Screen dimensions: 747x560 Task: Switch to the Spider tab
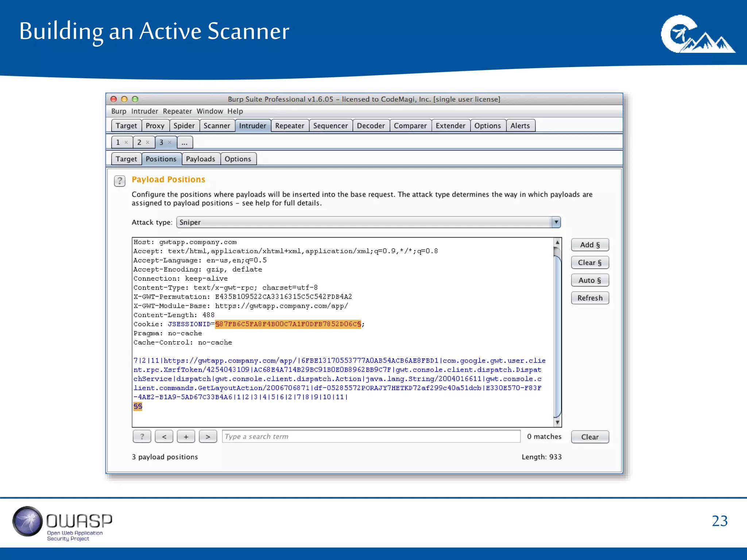coord(184,126)
